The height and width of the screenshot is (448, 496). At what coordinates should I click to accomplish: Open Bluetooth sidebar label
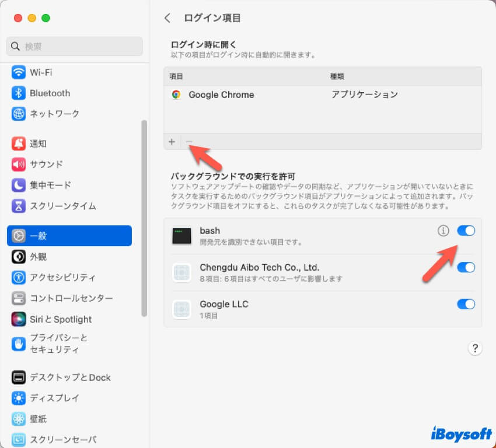point(50,93)
